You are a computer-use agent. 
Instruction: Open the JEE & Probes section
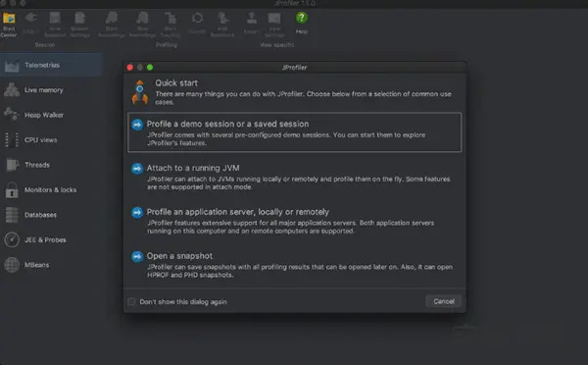(51, 240)
